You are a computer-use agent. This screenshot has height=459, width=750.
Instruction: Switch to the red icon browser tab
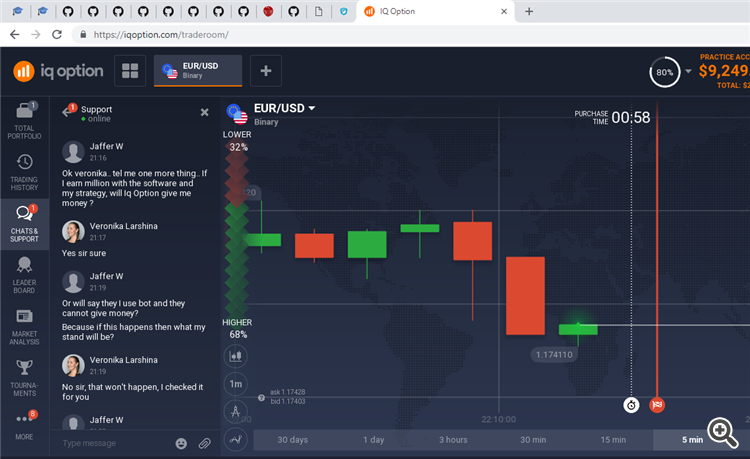click(268, 11)
